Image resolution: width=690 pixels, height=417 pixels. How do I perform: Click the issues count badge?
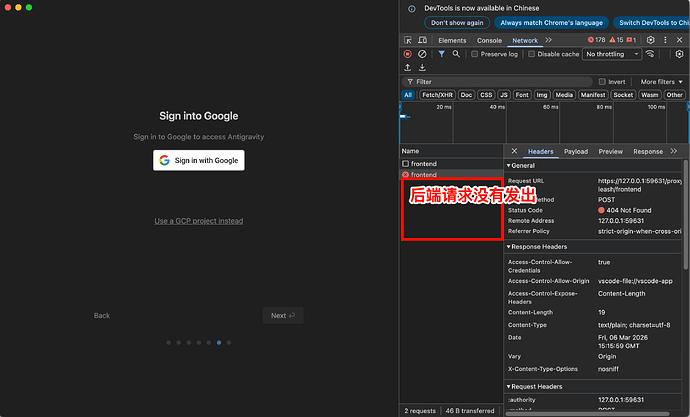click(631, 40)
